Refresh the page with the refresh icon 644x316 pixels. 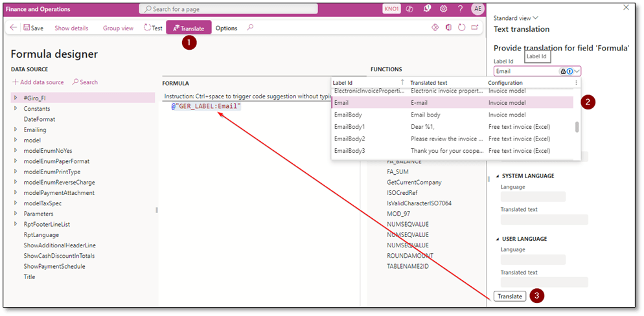pyautogui.click(x=462, y=28)
